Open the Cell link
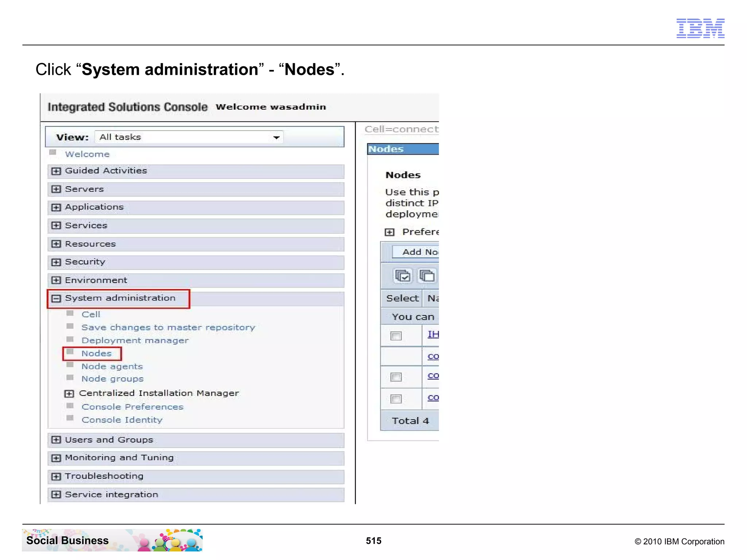 (x=91, y=314)
